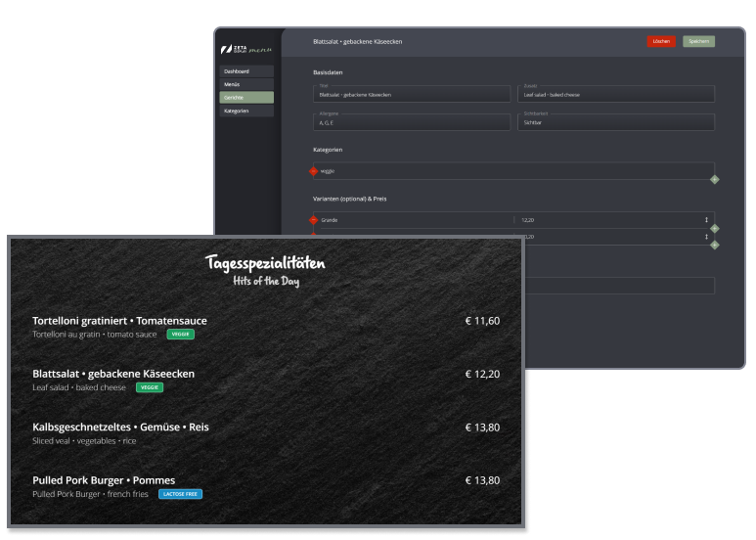Click the page title Blattsalat • gebackene Käseecken
The image size is (756, 540).
(x=357, y=41)
